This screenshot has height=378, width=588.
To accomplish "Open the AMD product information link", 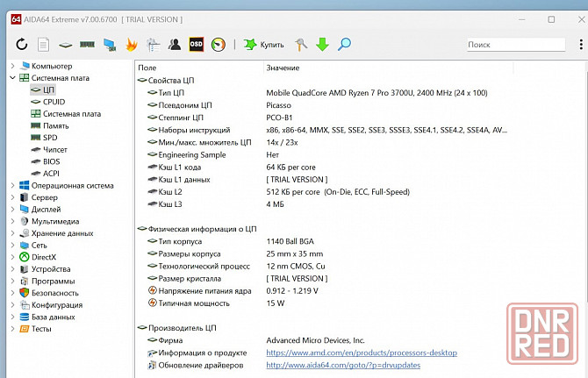I will [x=362, y=353].
